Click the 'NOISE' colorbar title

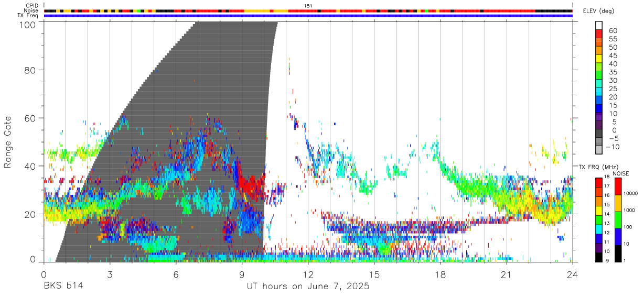pos(620,173)
